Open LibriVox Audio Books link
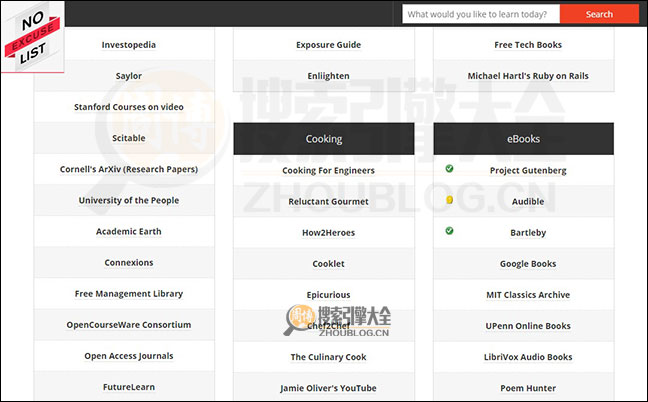 (528, 357)
